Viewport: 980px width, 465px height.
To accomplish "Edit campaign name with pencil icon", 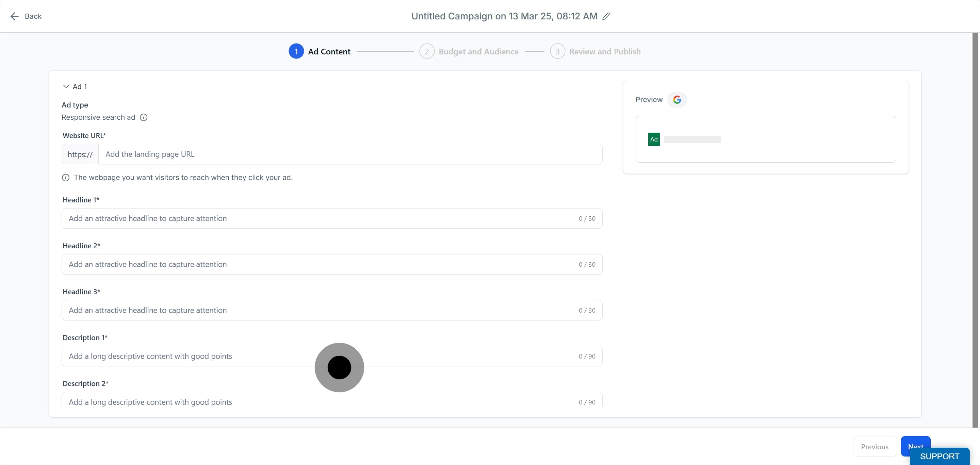I will point(606,16).
